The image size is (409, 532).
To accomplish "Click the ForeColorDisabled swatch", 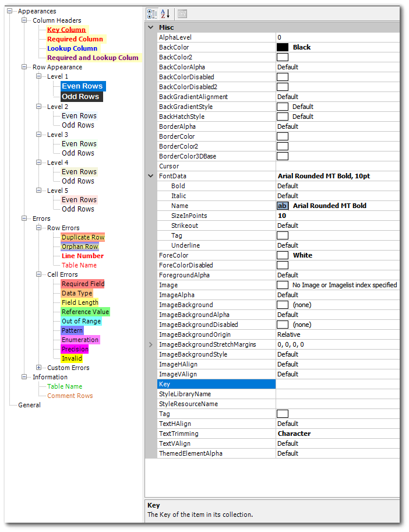I will point(283,265).
